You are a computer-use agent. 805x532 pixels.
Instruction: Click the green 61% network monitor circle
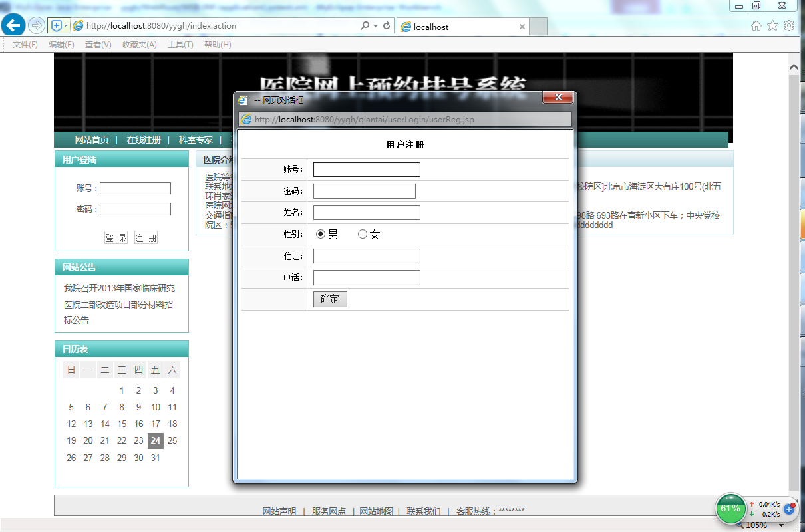tap(730, 509)
